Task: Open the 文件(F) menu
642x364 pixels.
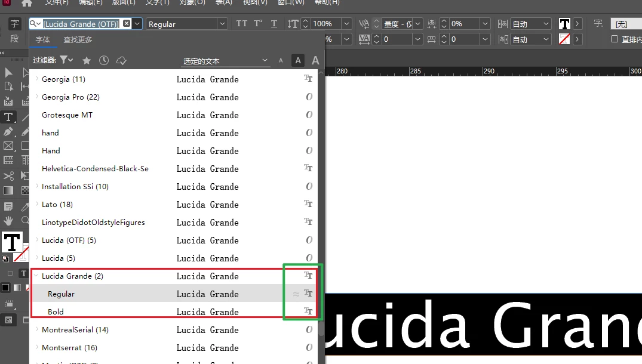Action: pyautogui.click(x=57, y=2)
